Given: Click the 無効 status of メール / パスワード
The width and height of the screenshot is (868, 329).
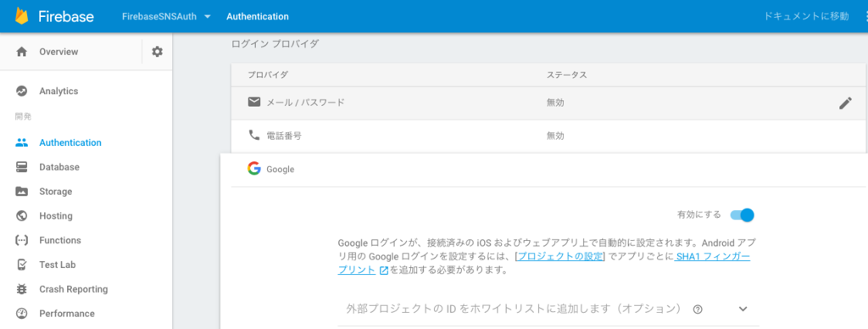Looking at the screenshot, I should [555, 103].
